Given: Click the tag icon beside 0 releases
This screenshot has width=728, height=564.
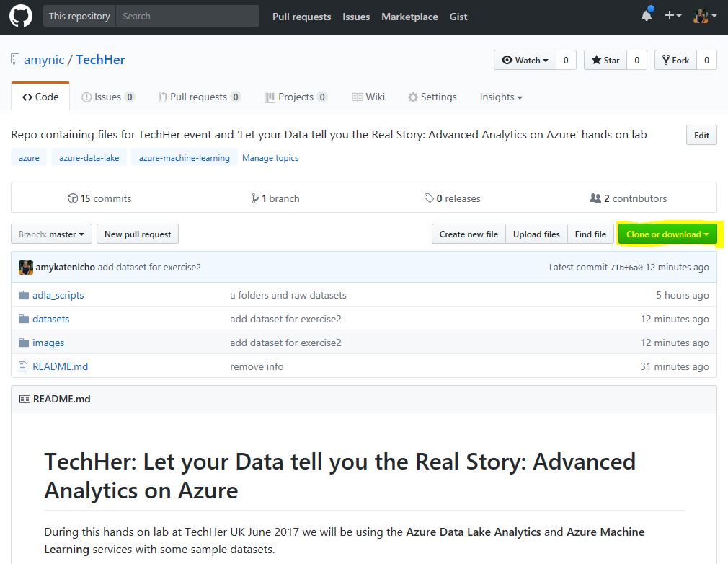Looking at the screenshot, I should (x=429, y=198).
